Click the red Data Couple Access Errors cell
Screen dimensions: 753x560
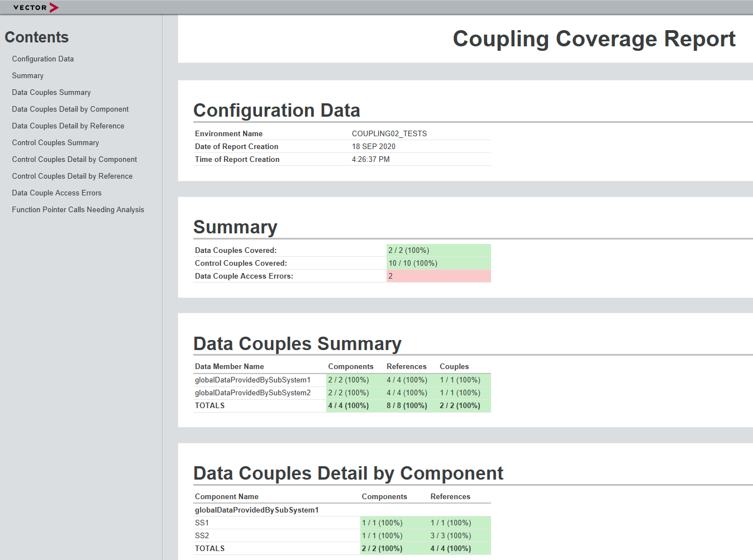438,276
